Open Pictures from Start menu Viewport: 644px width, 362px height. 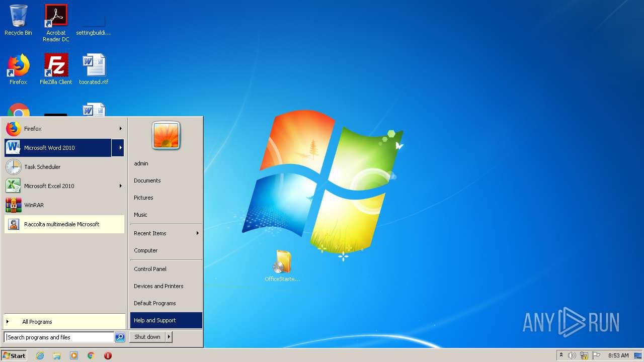pos(166,198)
